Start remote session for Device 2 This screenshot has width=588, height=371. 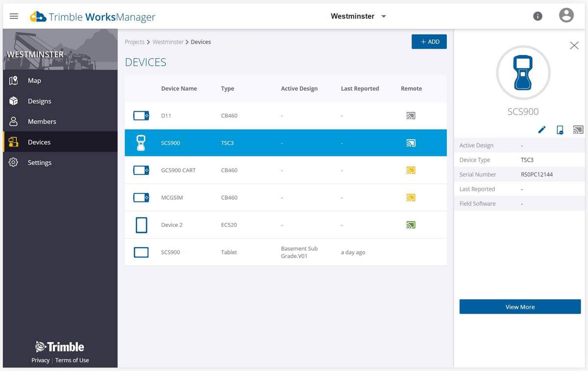pos(411,225)
